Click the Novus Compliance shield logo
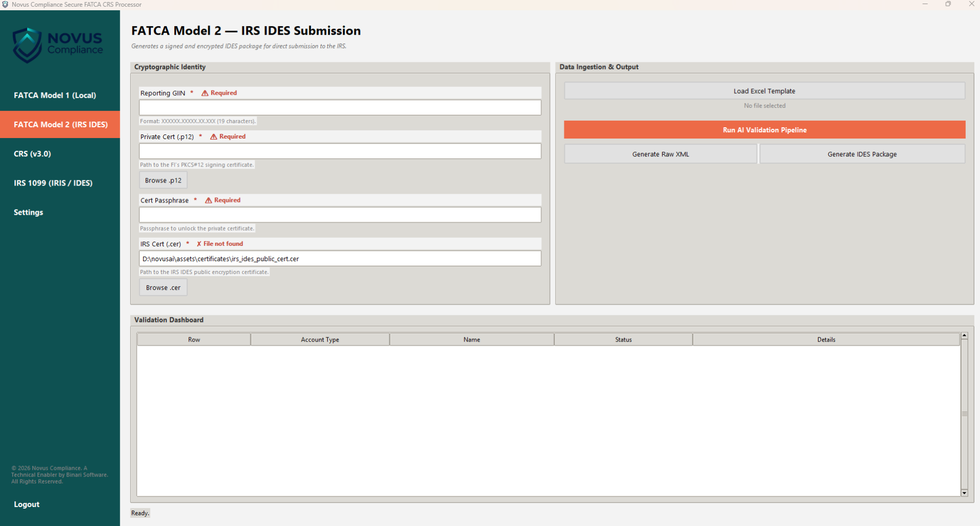The height and width of the screenshot is (526, 980). tap(27, 45)
